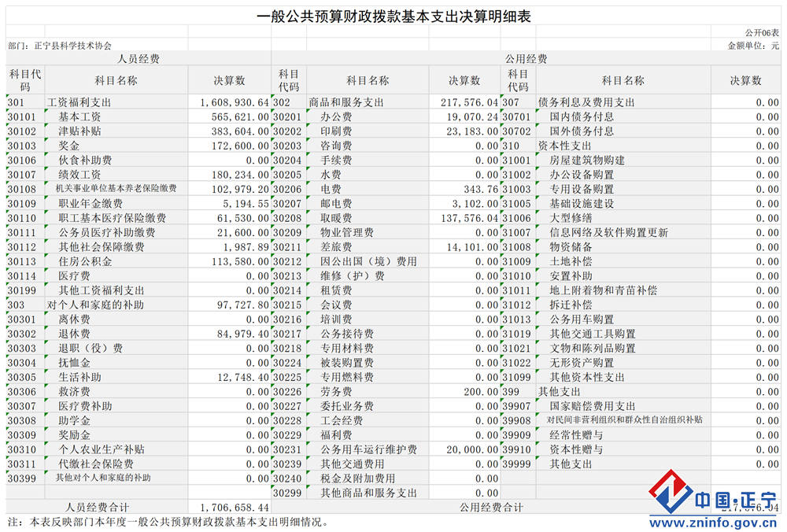The image size is (787, 532).
Task: Select the 绩效工资 amount 180,234.00
Action: (240, 175)
